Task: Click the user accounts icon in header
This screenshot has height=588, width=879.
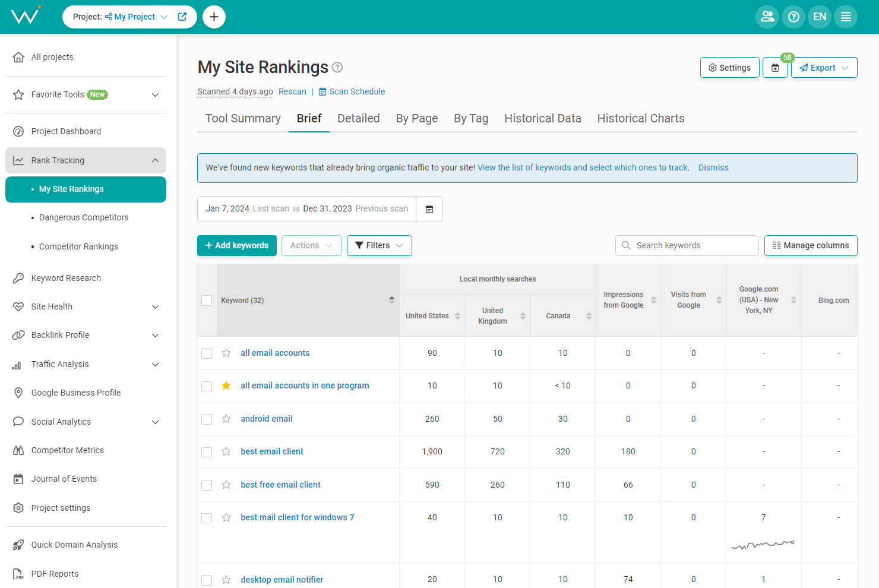Action: 767,17
